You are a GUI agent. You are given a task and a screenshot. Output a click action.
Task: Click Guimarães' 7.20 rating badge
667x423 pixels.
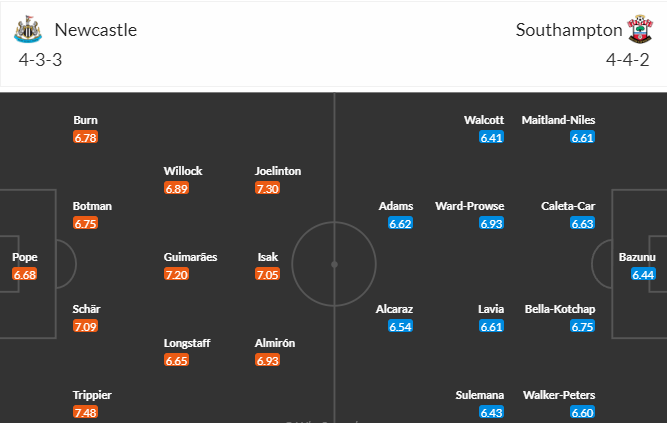pyautogui.click(x=177, y=274)
